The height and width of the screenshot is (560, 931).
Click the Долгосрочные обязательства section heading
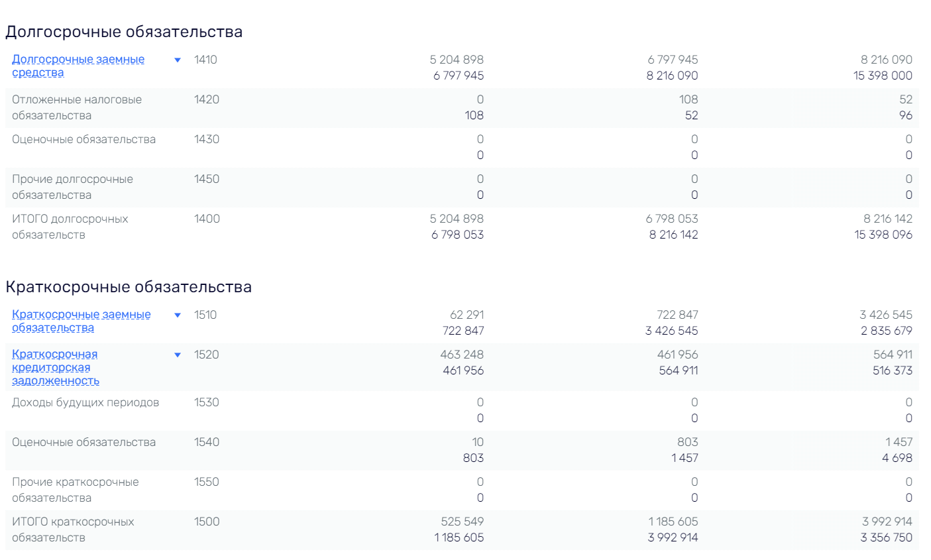(124, 32)
